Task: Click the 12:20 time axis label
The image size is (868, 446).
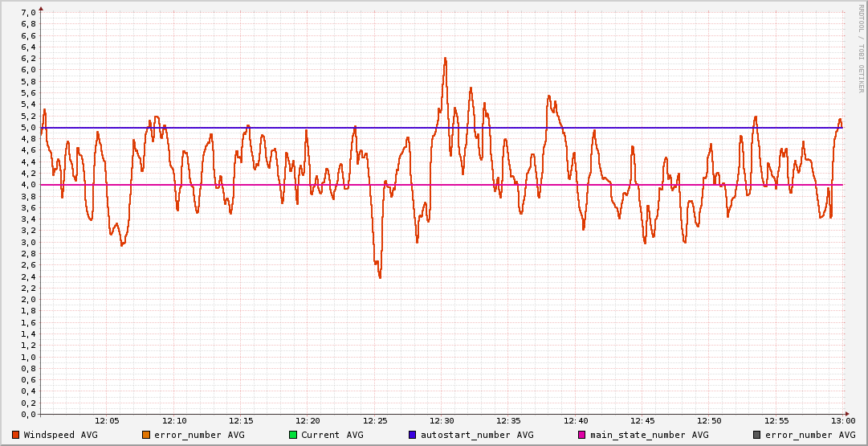Action: [308, 421]
